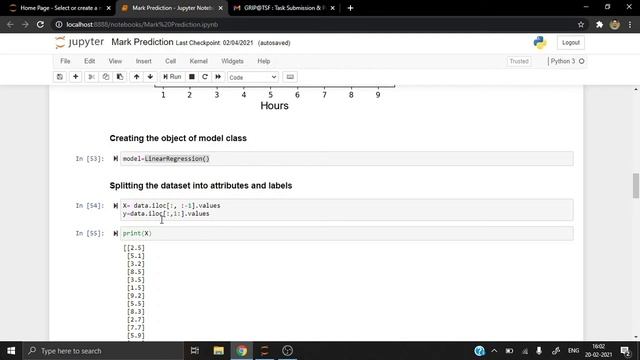640x360 pixels.
Task: Insert cell below with plus icon
Action: pos(76,77)
